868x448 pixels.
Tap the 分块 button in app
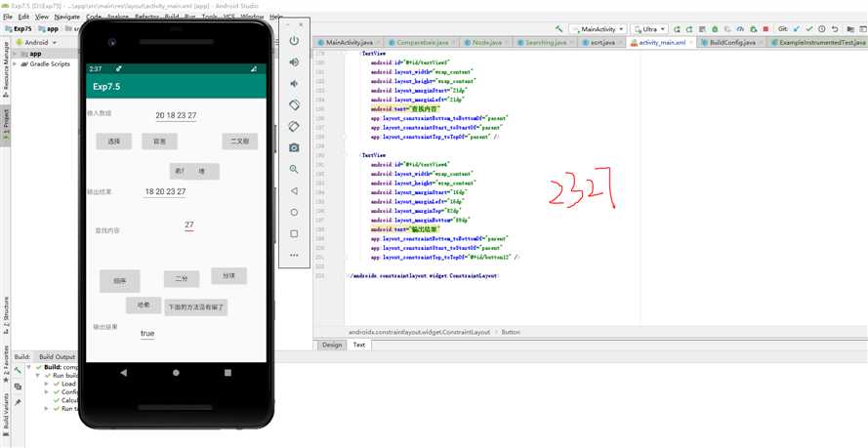coord(229,276)
